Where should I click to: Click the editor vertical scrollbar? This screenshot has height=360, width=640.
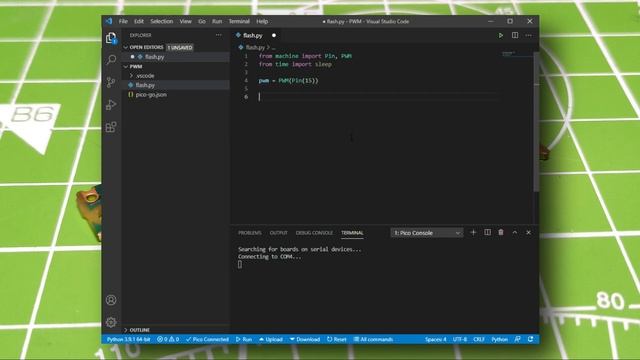536,122
